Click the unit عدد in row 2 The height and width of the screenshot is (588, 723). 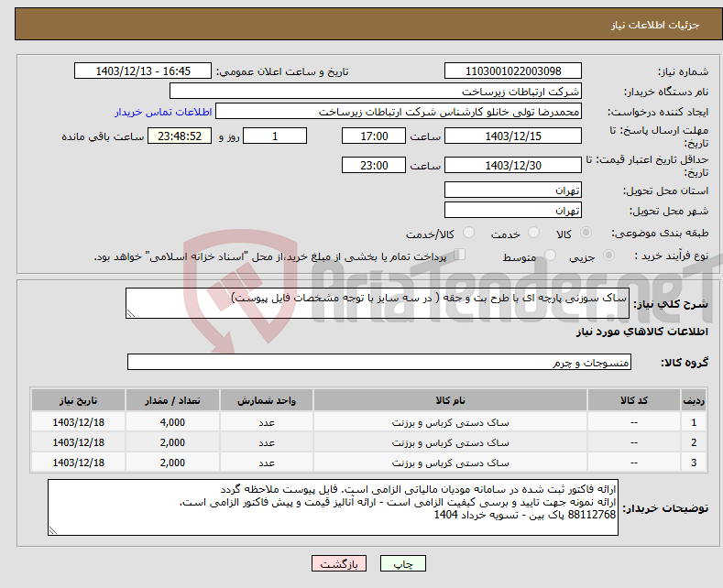tap(267, 442)
